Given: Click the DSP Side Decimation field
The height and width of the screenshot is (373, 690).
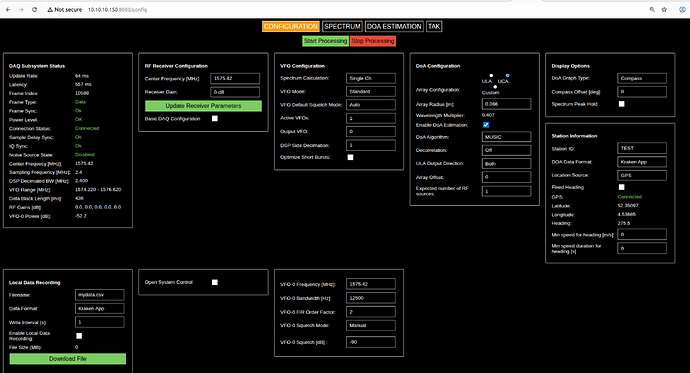Looking at the screenshot, I should (x=371, y=145).
